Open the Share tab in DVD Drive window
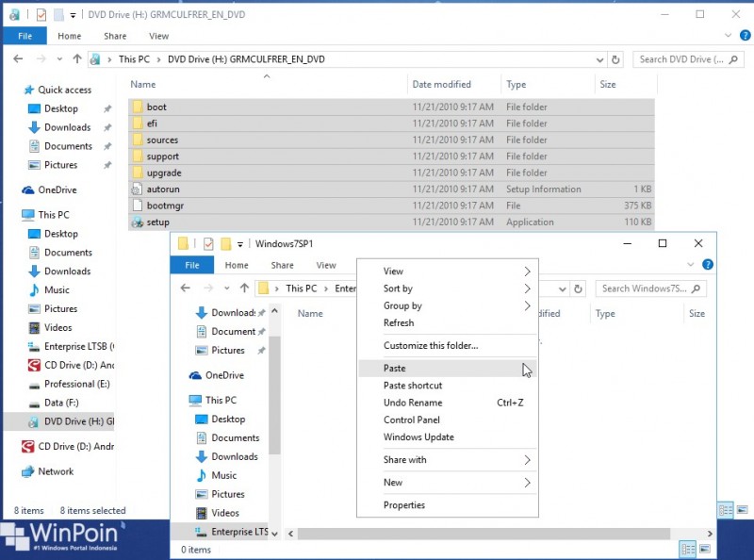This screenshot has width=754, height=560. click(115, 36)
